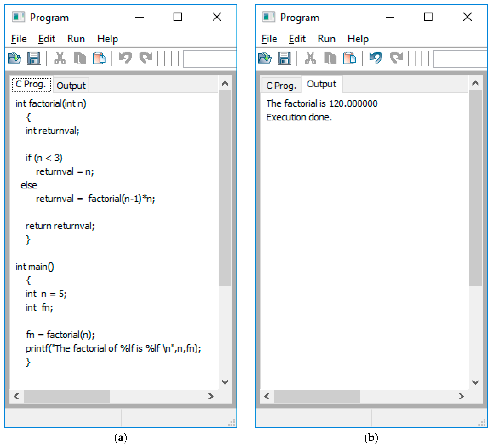Viewport: 492px width, 448px height.
Task: Click the toolbar text field in right window
Action: click(460, 59)
